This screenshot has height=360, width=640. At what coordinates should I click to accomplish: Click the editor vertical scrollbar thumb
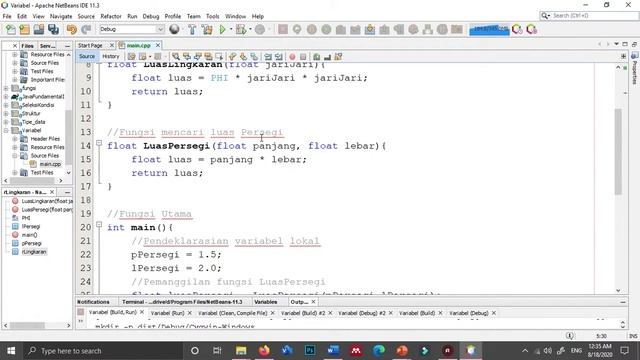(618, 151)
